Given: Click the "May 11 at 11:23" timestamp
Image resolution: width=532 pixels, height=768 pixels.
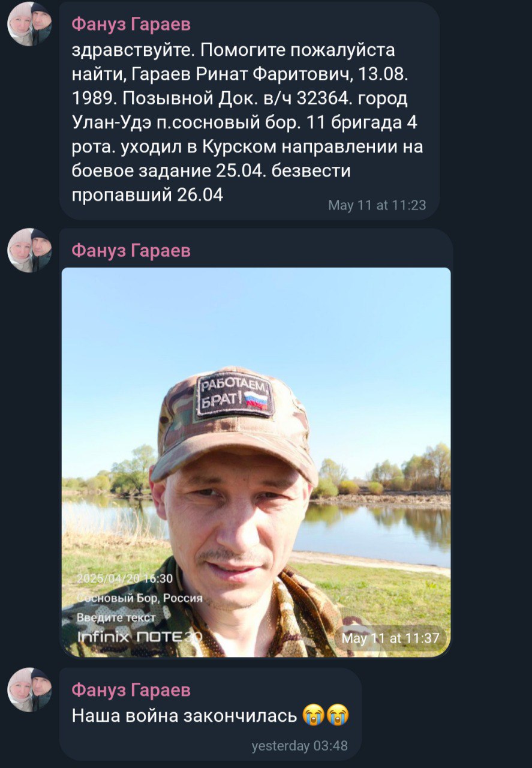Looking at the screenshot, I should coord(377,205).
